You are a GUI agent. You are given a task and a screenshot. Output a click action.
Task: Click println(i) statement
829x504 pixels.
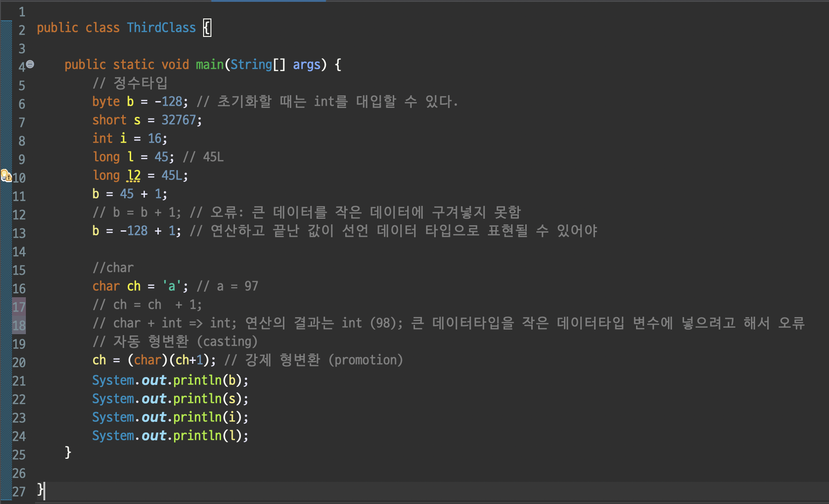pyautogui.click(x=170, y=417)
